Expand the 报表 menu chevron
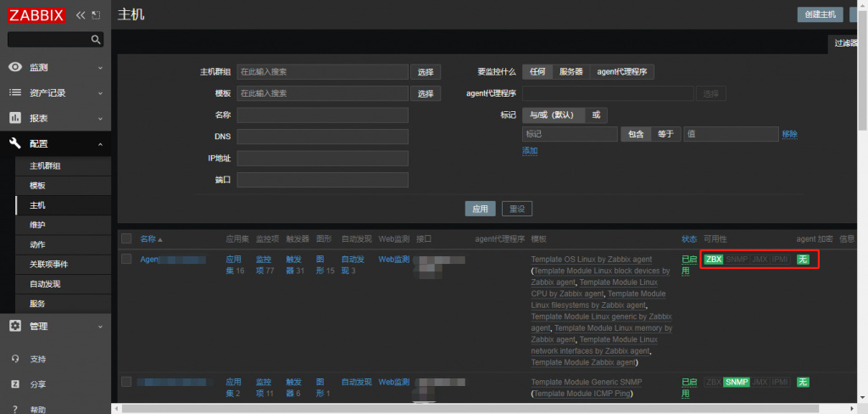The width and height of the screenshot is (868, 414). [x=100, y=119]
